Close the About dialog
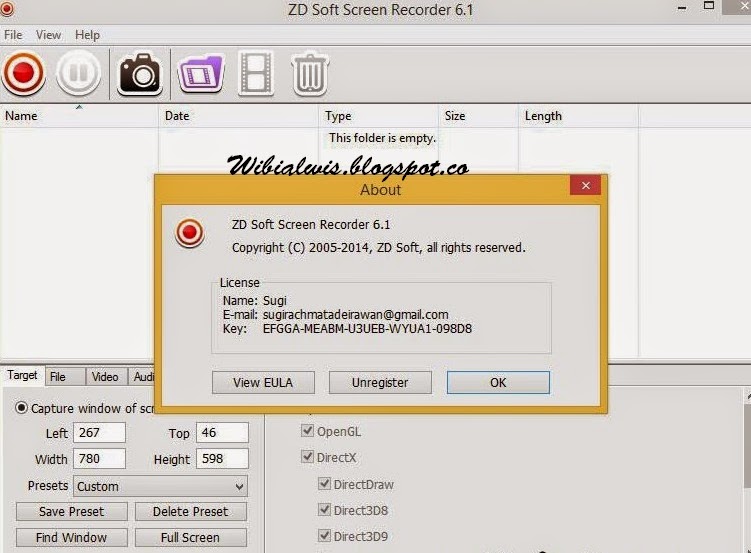Image resolution: width=751 pixels, height=553 pixels. (x=585, y=185)
